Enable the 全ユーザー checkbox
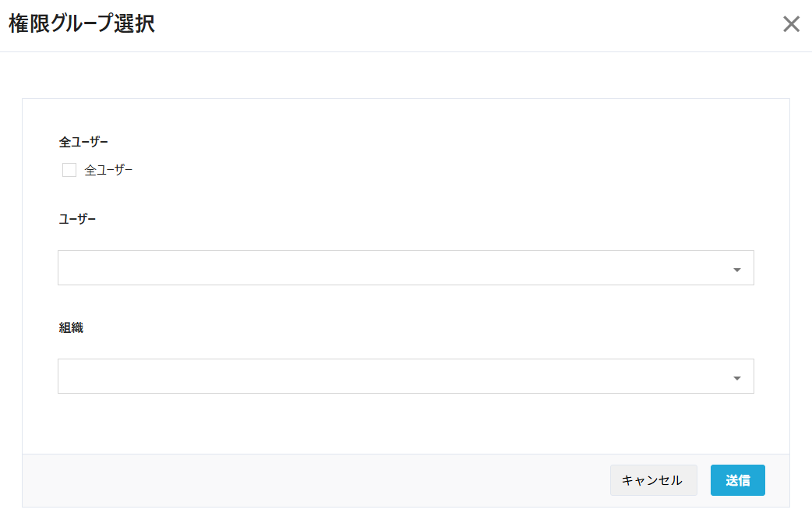The width and height of the screenshot is (812, 527). point(69,170)
